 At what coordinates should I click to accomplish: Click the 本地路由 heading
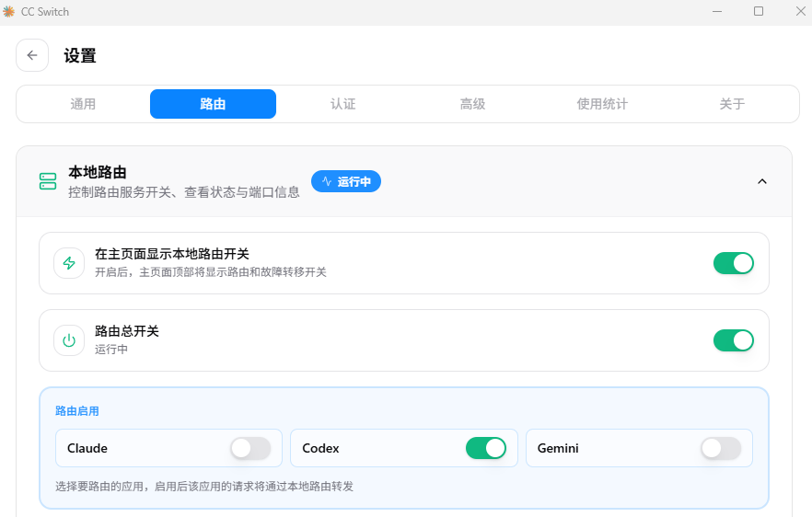tap(98, 172)
